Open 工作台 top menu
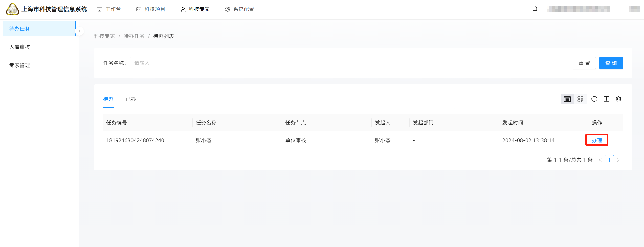 tap(109, 9)
